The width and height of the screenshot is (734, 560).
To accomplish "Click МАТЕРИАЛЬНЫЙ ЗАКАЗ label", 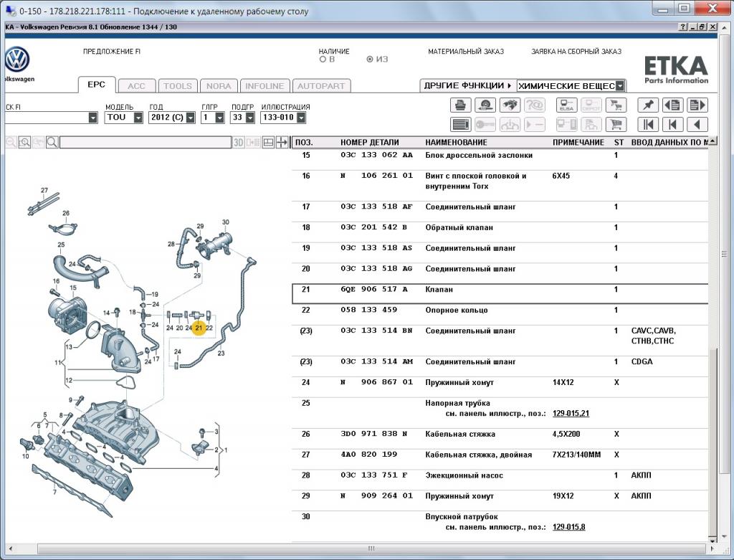I will coord(466,52).
